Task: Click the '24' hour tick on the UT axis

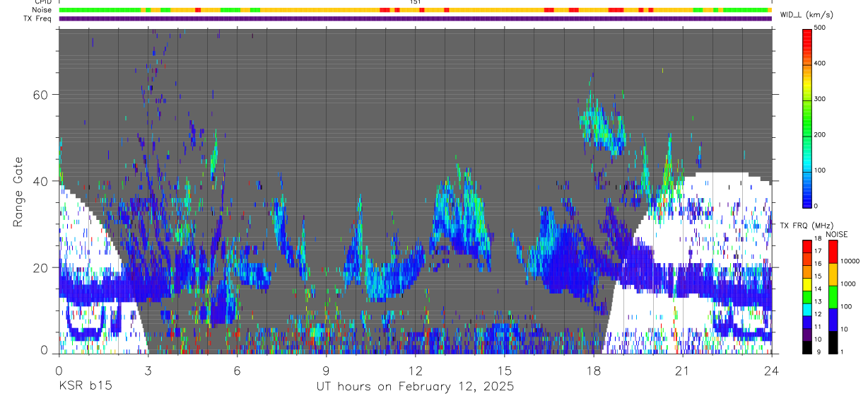Action: tap(772, 371)
